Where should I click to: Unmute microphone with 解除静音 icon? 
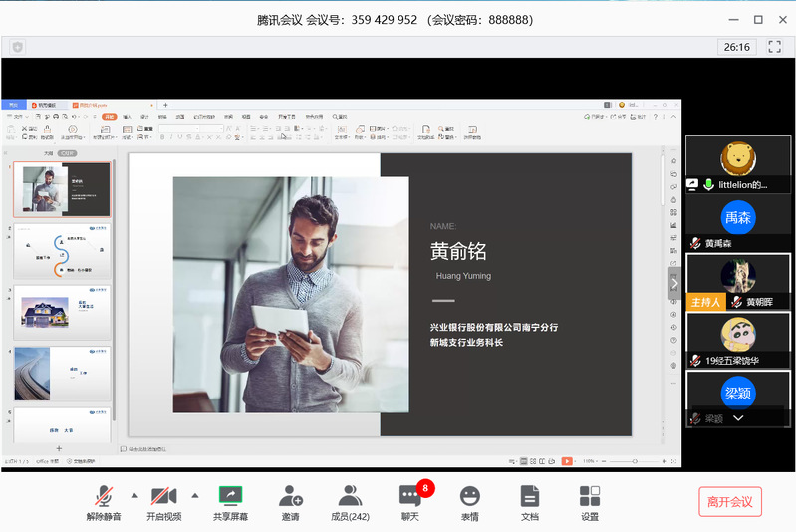tap(104, 496)
